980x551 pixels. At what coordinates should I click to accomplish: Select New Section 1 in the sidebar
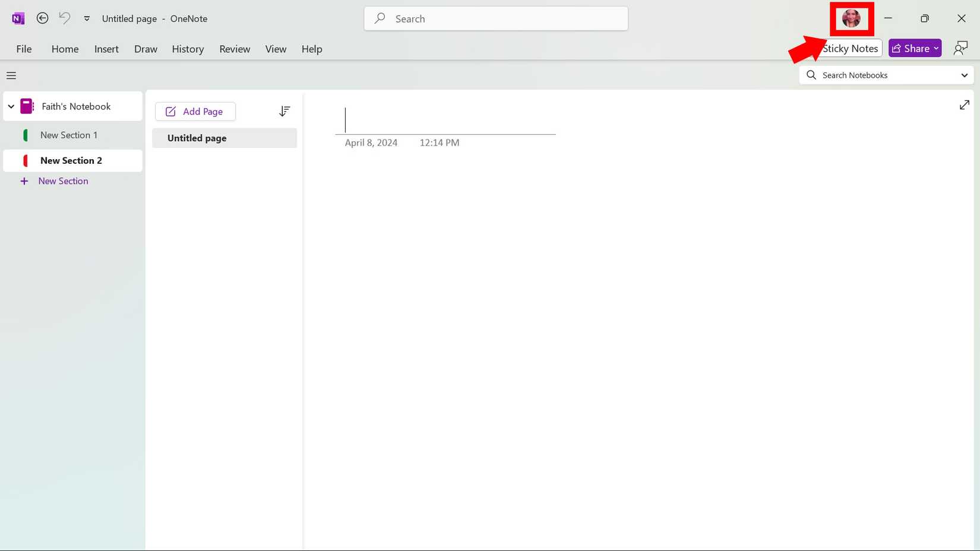click(x=68, y=135)
